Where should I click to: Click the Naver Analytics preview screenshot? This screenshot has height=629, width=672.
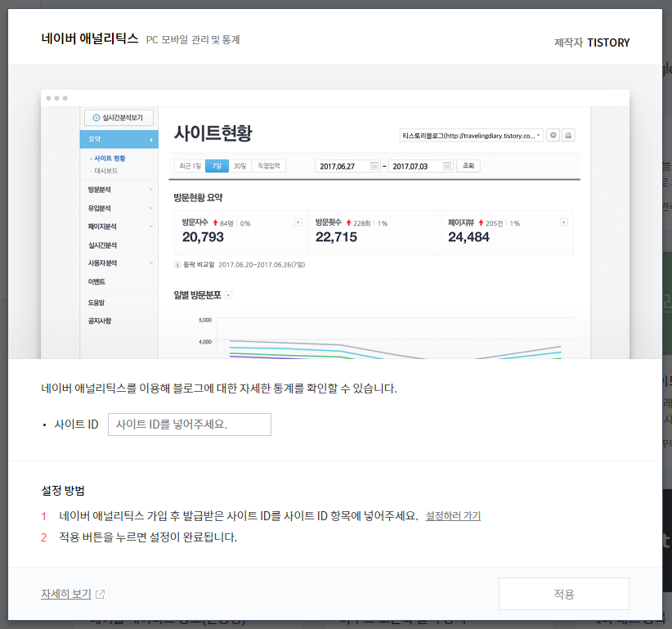coord(335,224)
